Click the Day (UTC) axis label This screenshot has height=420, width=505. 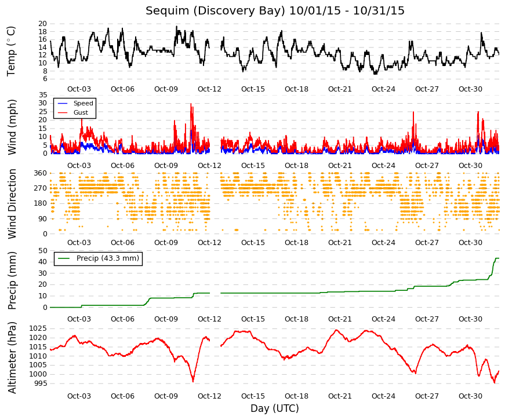[275, 408]
